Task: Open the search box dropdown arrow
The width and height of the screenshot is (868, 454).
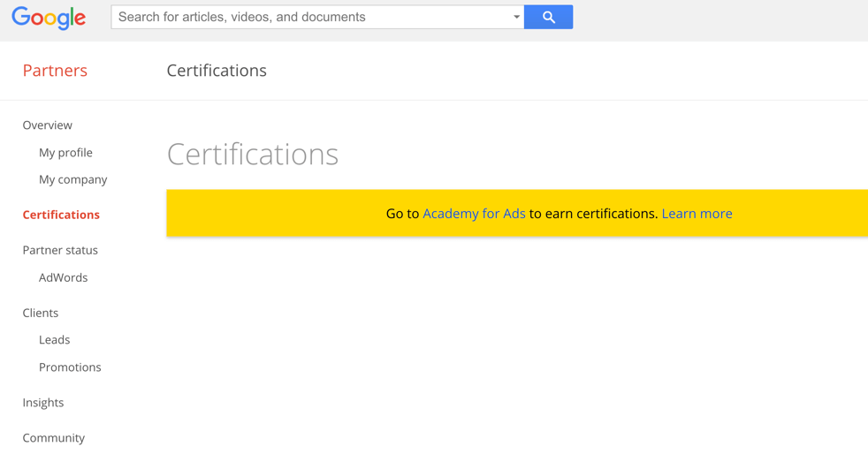Action: pyautogui.click(x=516, y=17)
